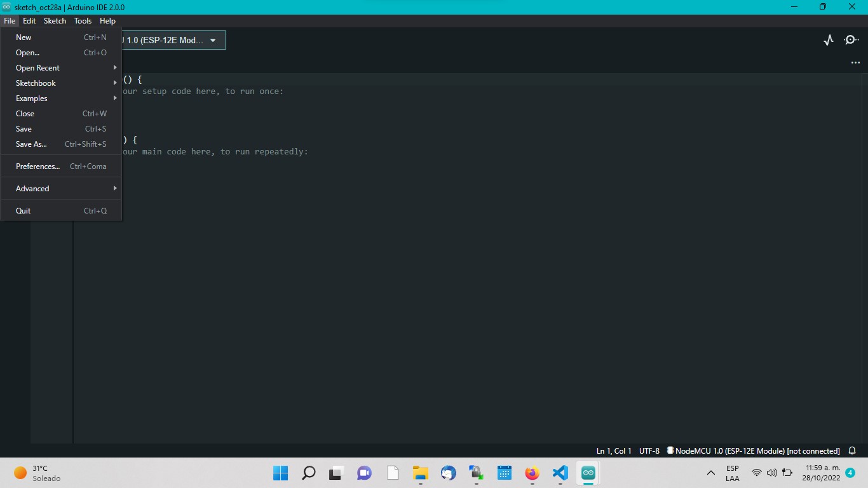Viewport: 868px width, 488px height.
Task: Click the UTF-8 encoding indicator
Action: [x=649, y=451]
